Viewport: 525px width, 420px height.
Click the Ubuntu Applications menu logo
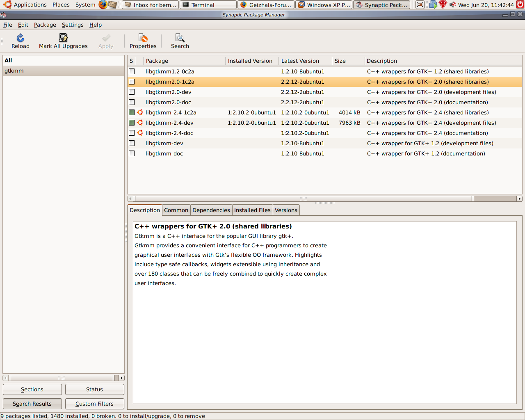(7, 5)
